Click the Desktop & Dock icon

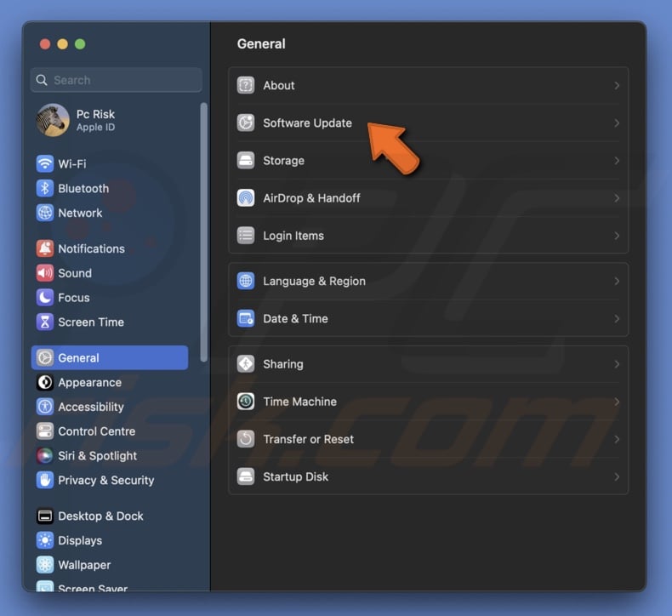tap(45, 516)
